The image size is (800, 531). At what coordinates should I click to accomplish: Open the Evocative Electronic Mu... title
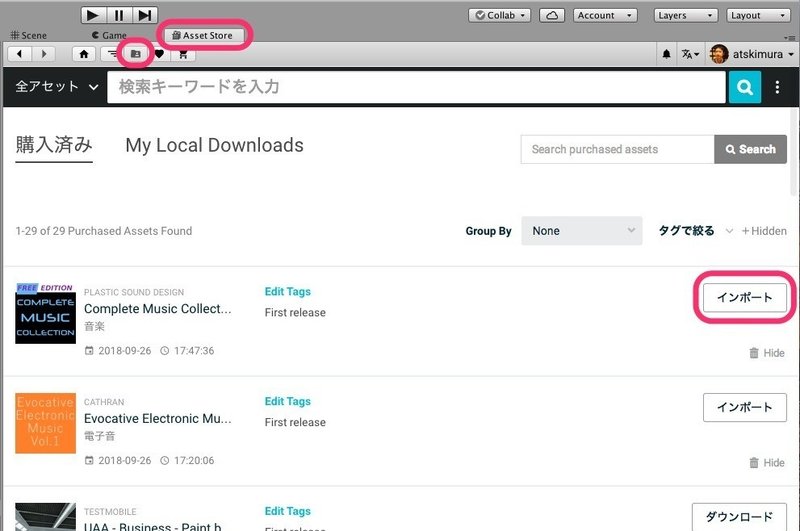coord(158,419)
